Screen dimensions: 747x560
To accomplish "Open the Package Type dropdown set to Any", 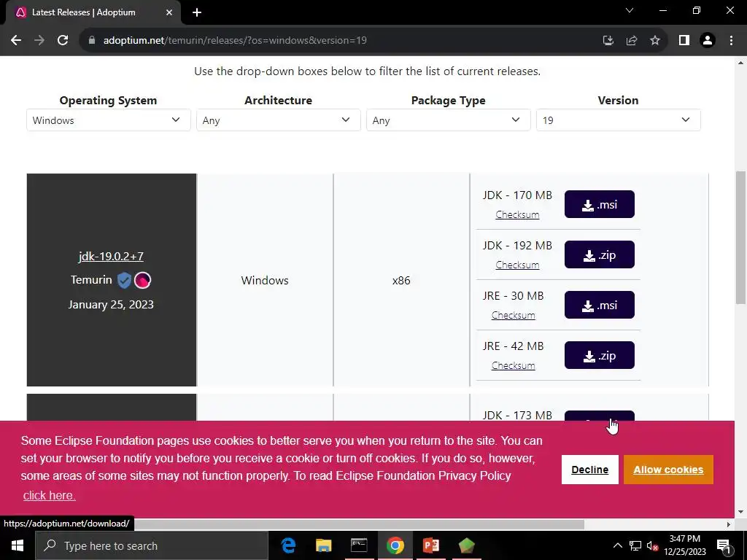I will pyautogui.click(x=449, y=120).
